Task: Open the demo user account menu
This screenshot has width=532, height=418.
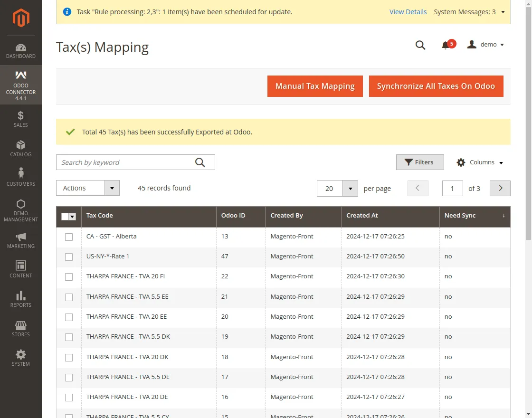Action: (x=485, y=44)
